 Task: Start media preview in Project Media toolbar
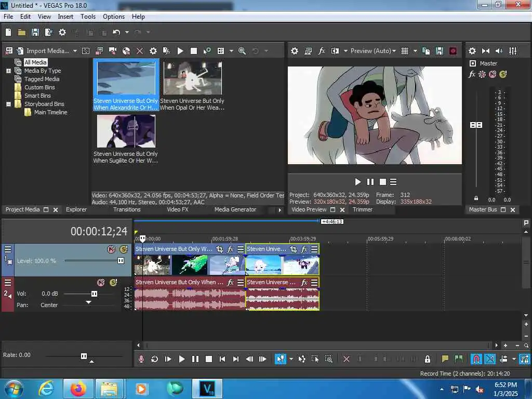click(180, 51)
